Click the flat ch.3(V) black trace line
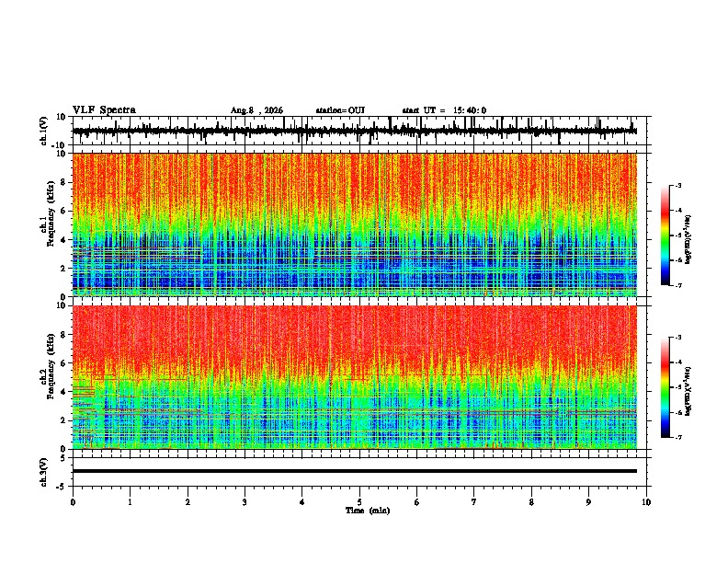 tap(355, 471)
